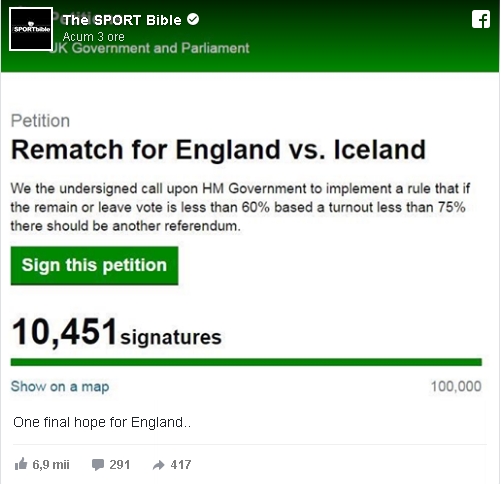Select the 10,451 signatures counter
This screenshot has width=501, height=484.
coord(117,332)
